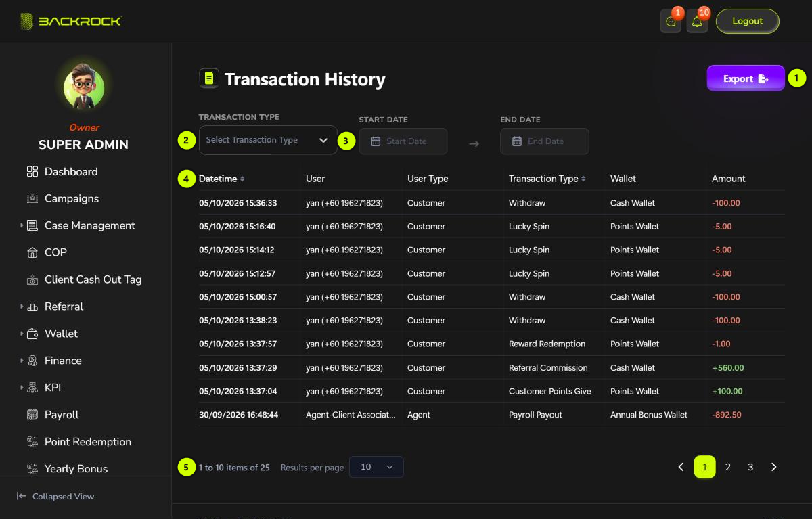Click the End Date calendar icon
The width and height of the screenshot is (812, 519).
coord(517,141)
